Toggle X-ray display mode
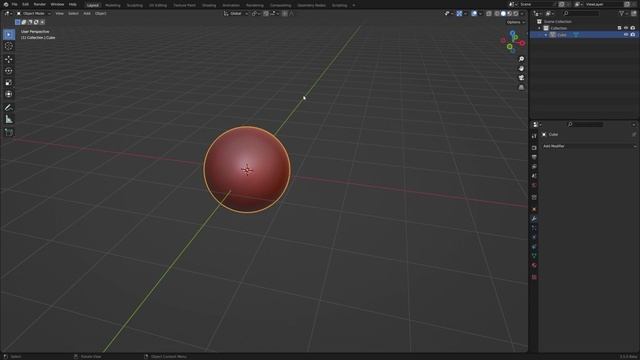The image size is (640, 360). 489,13
